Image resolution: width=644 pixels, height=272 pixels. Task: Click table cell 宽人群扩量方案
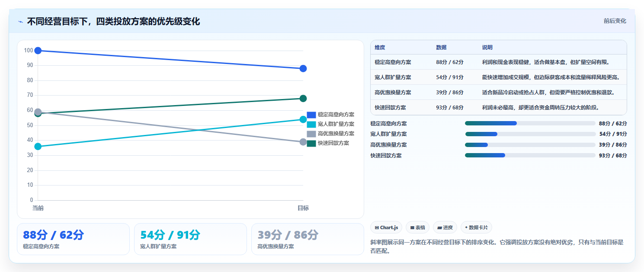point(393,77)
